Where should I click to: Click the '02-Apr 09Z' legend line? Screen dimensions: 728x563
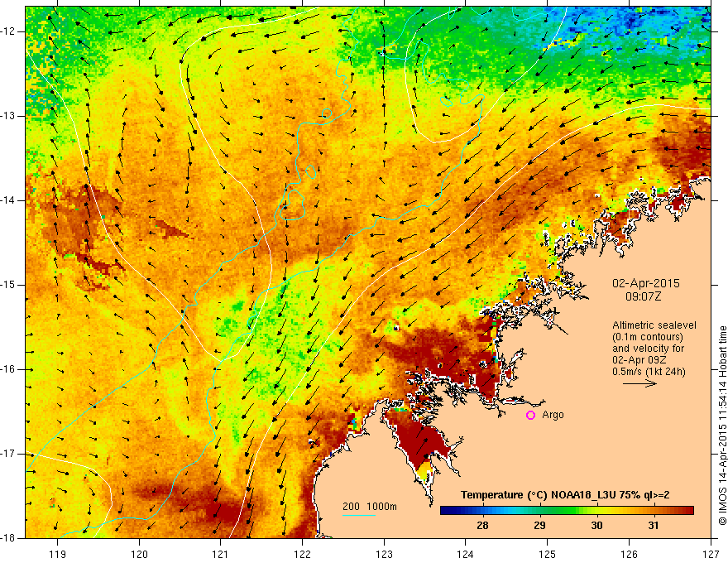coord(639,360)
